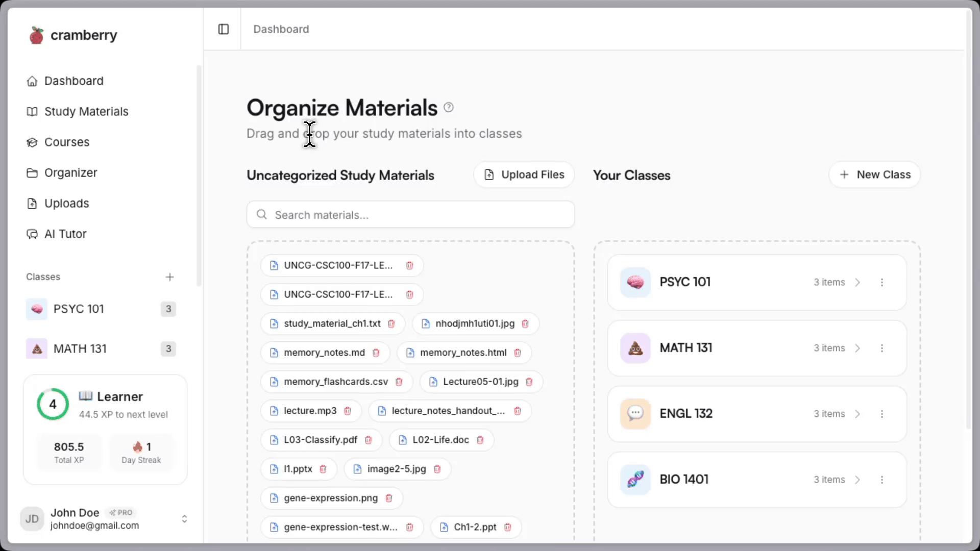
Task: Switch to the Dashboard via top breadcrumb
Action: coord(281,29)
